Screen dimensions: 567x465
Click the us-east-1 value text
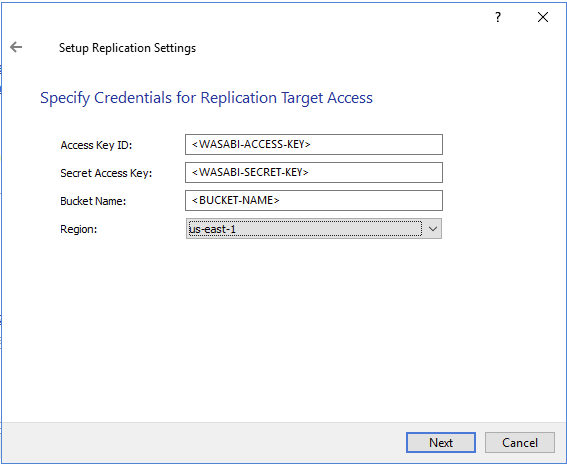[212, 229]
